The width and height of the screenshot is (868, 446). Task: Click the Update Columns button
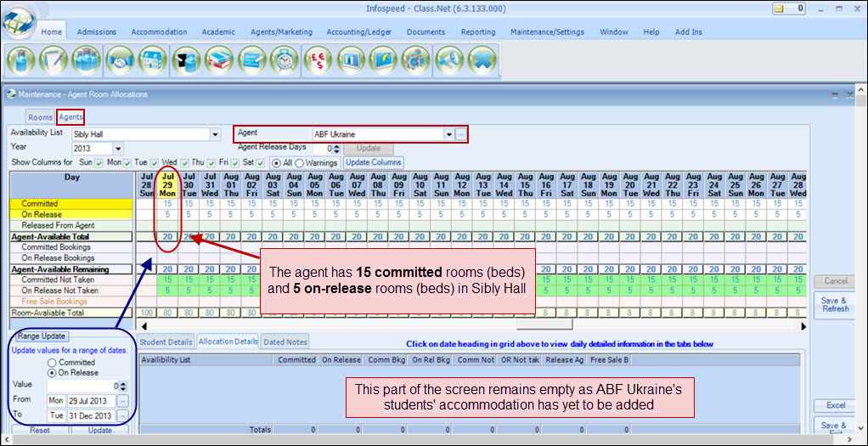(373, 162)
